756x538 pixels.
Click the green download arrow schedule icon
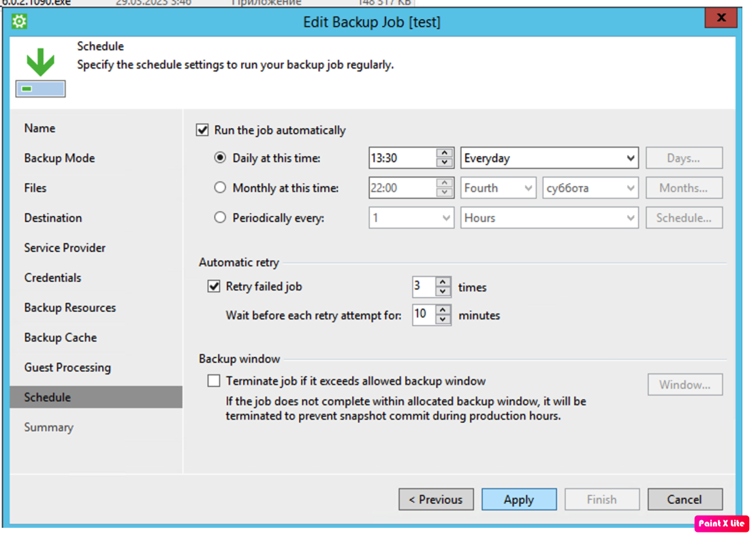tap(40, 72)
